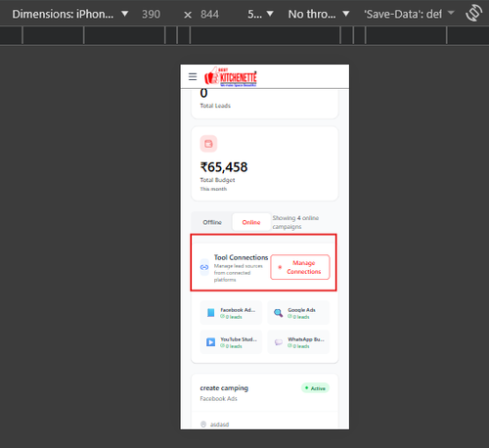Click the ₹65,458 budget amount

224,167
